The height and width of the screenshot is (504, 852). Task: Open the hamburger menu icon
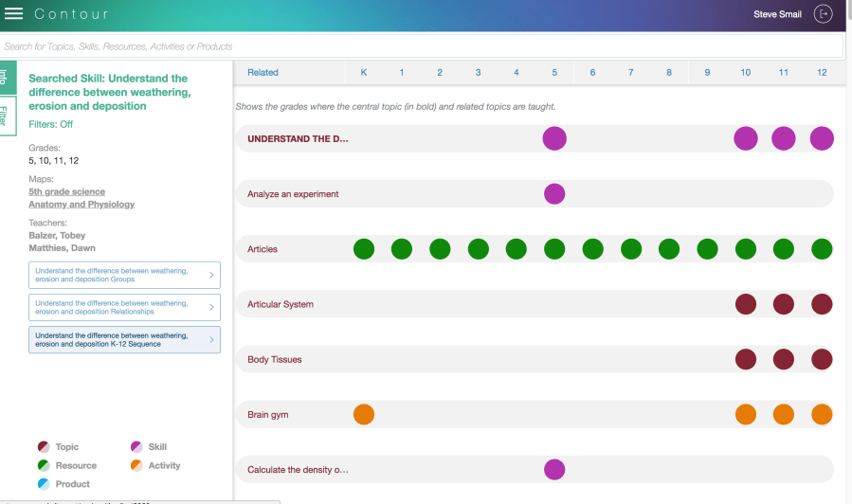click(14, 14)
